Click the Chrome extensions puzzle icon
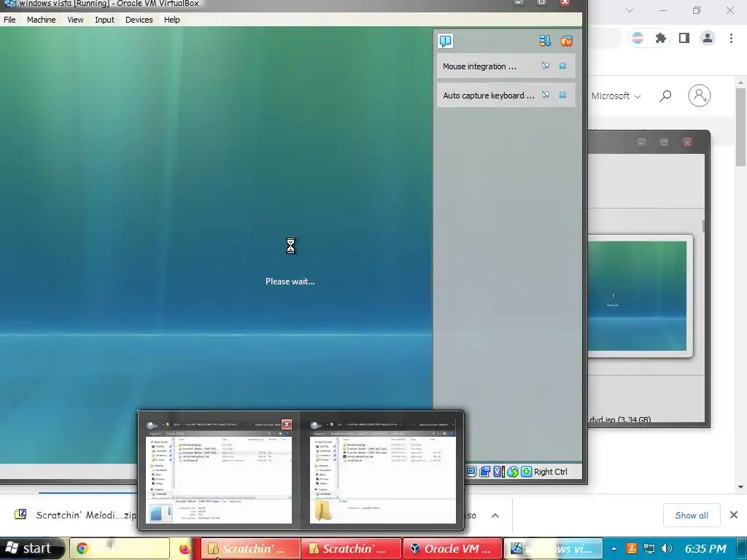Image resolution: width=747 pixels, height=560 pixels. (x=660, y=38)
